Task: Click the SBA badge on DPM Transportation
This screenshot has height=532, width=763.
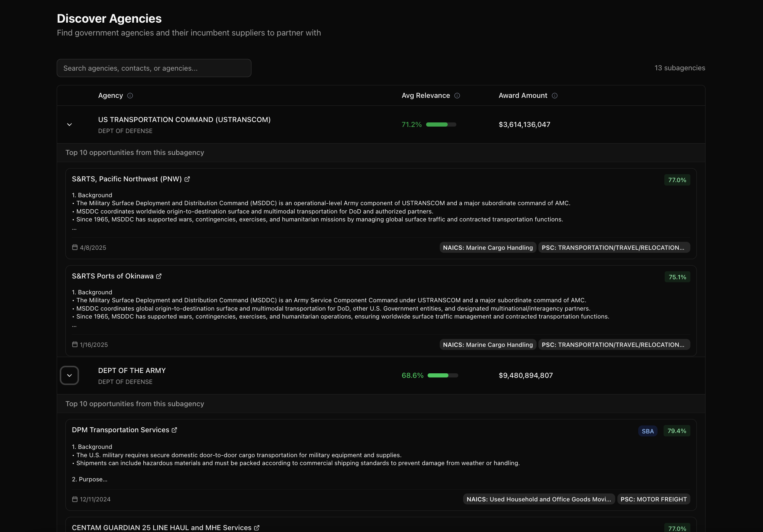Action: coord(647,431)
